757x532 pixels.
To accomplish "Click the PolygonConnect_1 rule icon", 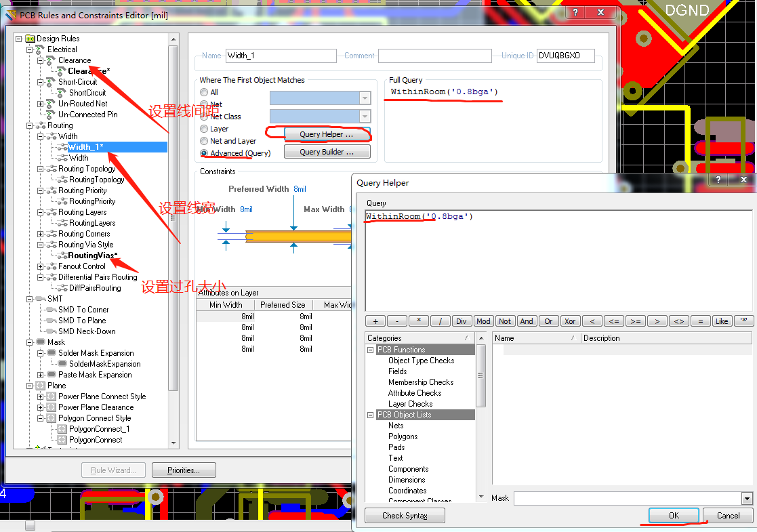I will pyautogui.click(x=62, y=429).
